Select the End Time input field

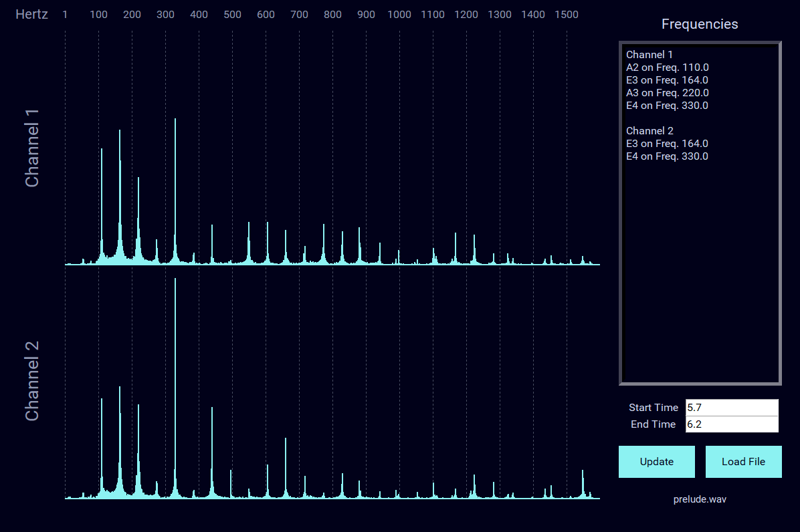pyautogui.click(x=732, y=424)
